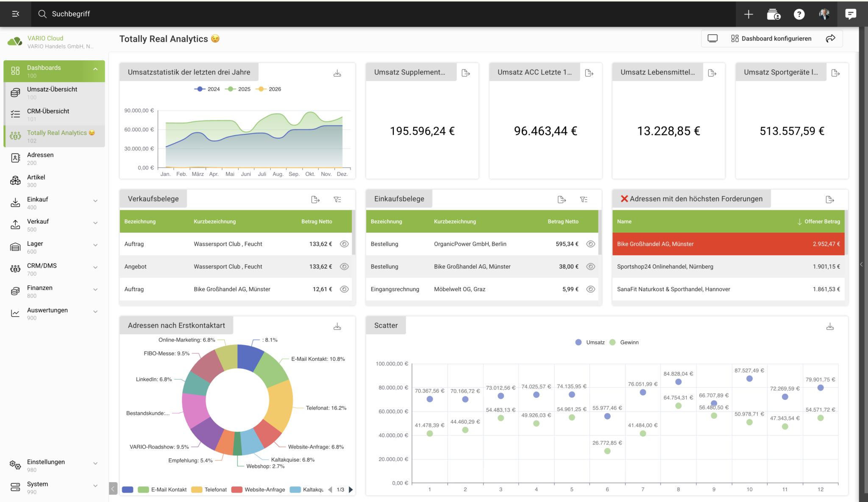This screenshot has height=502, width=868.
Task: Click the share arrow icon near Dashboard konfigurieren
Action: pyautogui.click(x=831, y=39)
